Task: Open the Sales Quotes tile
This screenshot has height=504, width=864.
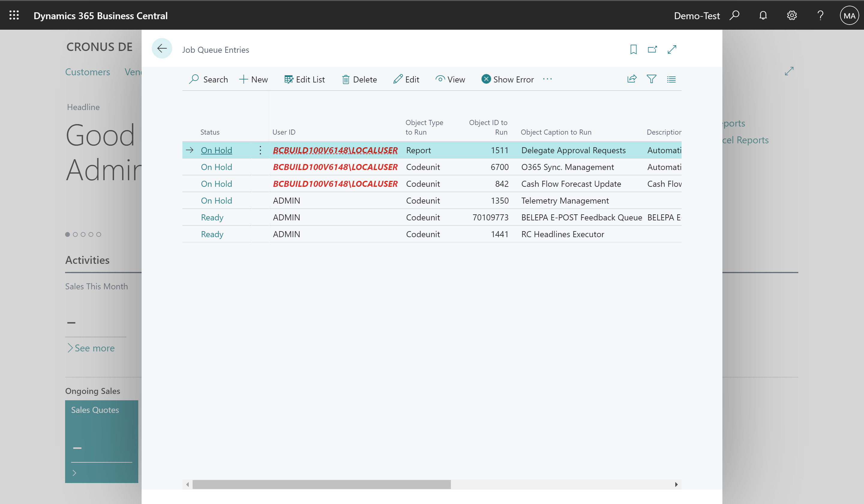Action: (101, 441)
